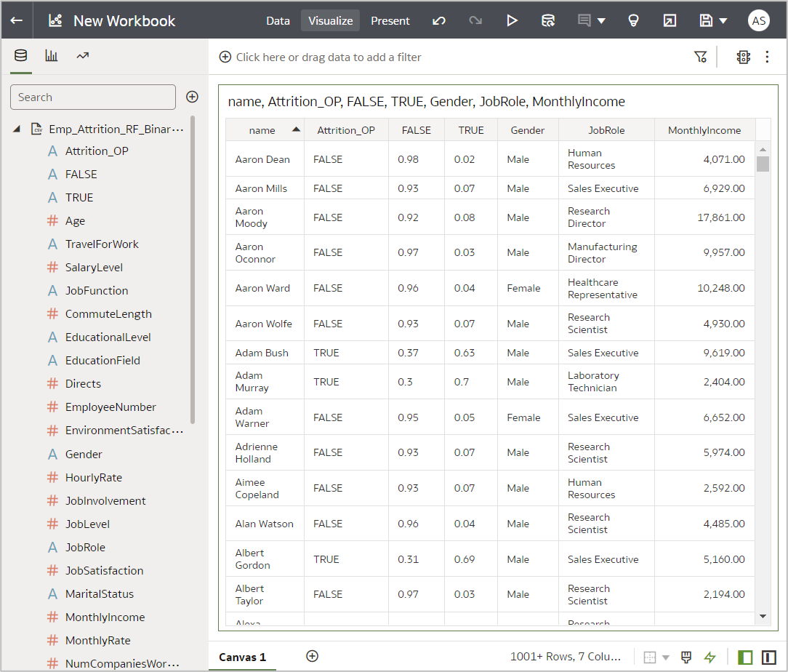This screenshot has height=672, width=788.
Task: Toggle the grammar panel layout button
Action: coord(768,657)
